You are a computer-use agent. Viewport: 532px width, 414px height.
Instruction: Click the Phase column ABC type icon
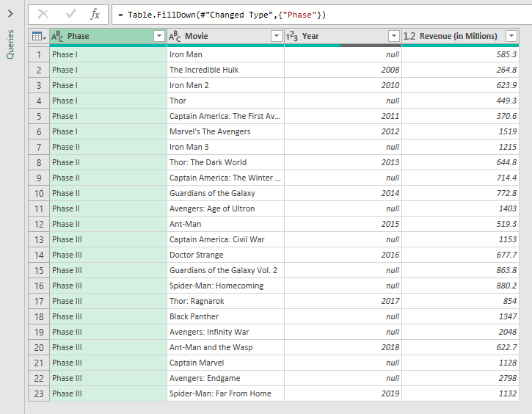click(x=57, y=36)
